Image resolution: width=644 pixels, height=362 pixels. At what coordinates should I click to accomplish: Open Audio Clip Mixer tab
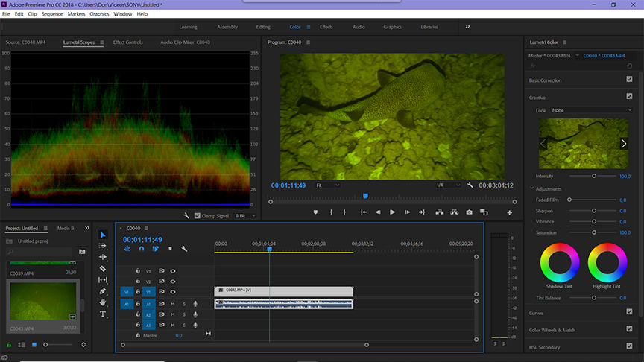(x=186, y=42)
